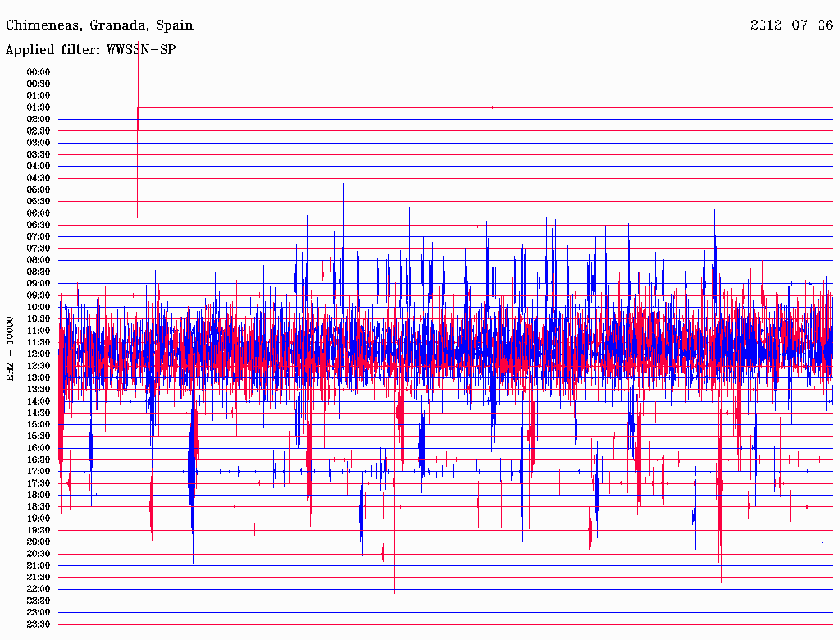Click the 09:00 time label

pyautogui.click(x=39, y=284)
